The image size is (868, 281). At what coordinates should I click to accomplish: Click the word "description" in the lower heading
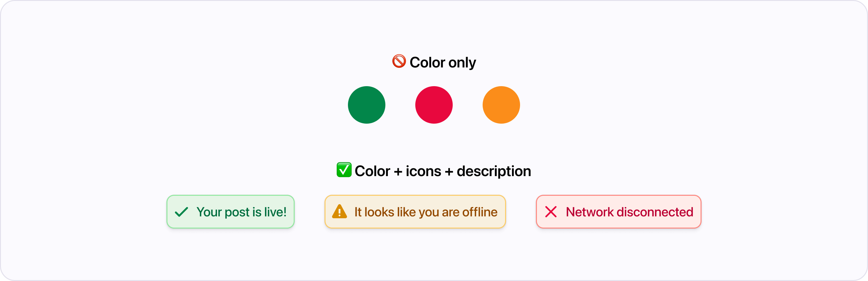pos(494,171)
